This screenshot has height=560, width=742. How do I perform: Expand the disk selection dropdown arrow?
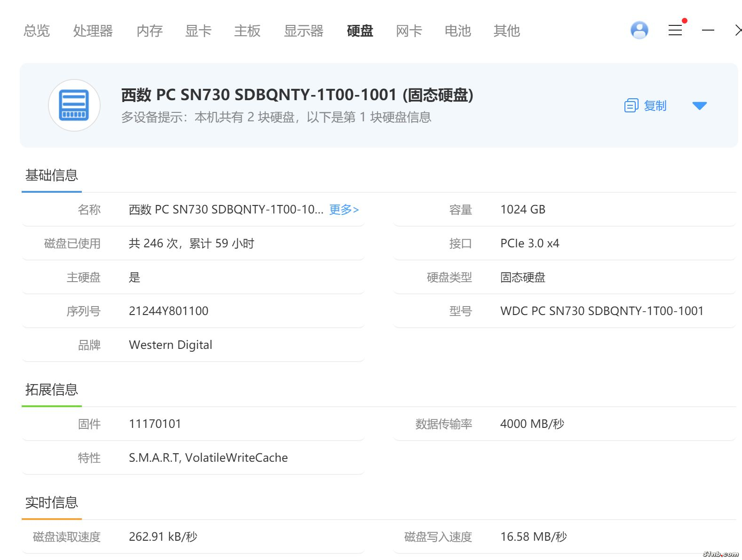[x=699, y=106]
